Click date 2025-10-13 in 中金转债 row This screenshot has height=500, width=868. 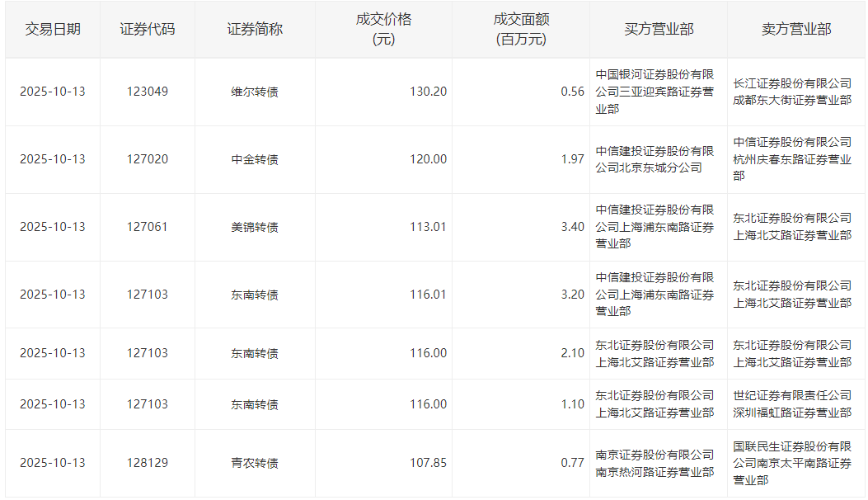pos(53,159)
